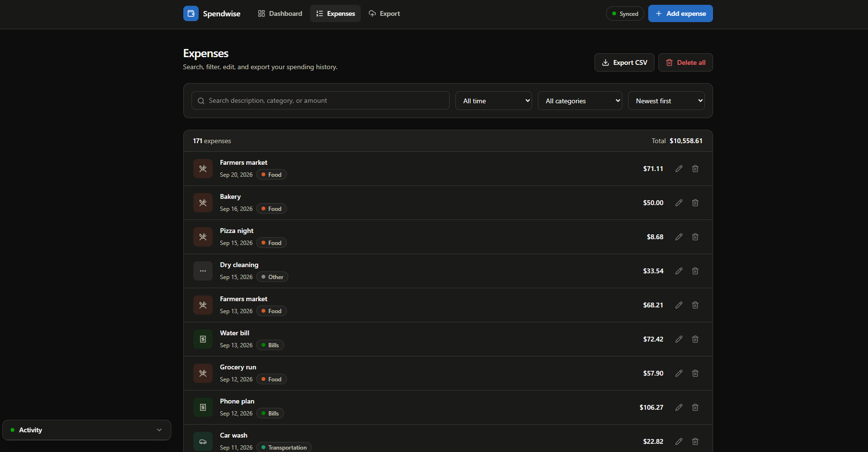Image resolution: width=868 pixels, height=452 pixels.
Task: Click the Other tag on Dry cleaning
Action: tap(272, 277)
